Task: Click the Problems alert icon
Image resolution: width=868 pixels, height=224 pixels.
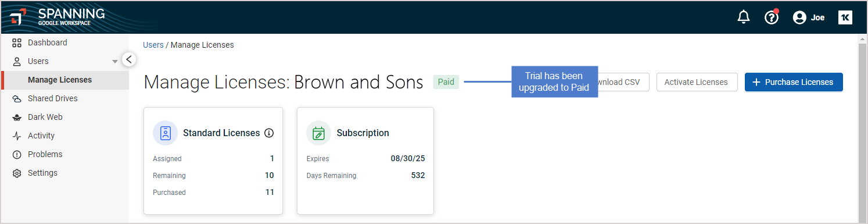Action: click(x=17, y=154)
